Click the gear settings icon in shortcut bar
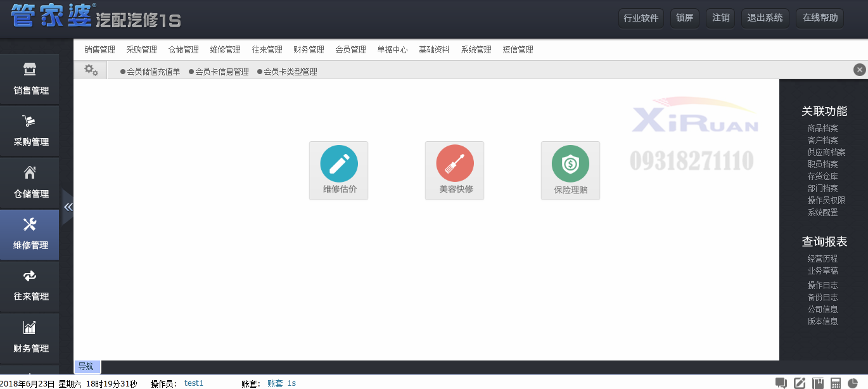868x389 pixels. point(91,70)
